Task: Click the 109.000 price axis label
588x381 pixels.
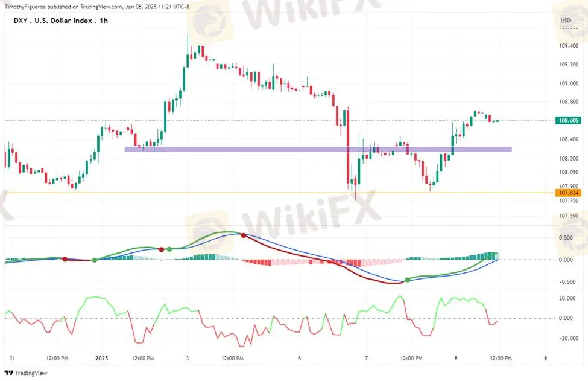Action: 569,83
